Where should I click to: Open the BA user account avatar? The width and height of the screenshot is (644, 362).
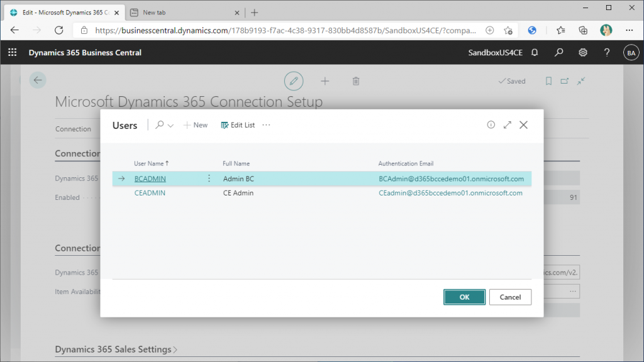click(x=631, y=53)
